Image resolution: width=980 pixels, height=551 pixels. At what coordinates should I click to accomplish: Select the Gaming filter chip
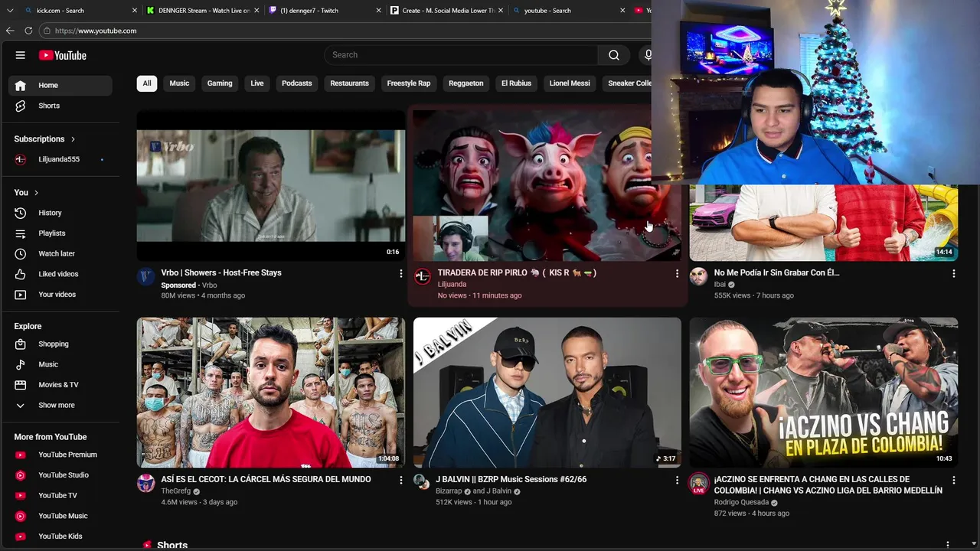[x=220, y=83]
